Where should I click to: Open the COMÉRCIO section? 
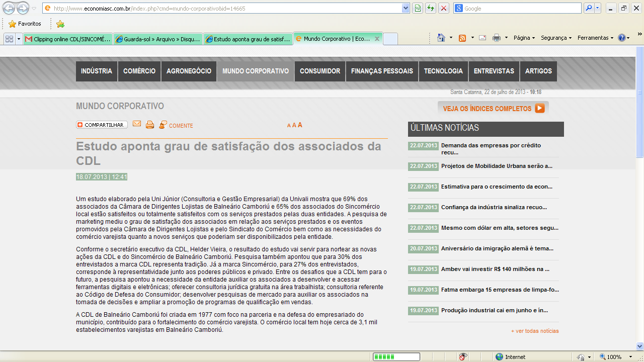pyautogui.click(x=139, y=71)
